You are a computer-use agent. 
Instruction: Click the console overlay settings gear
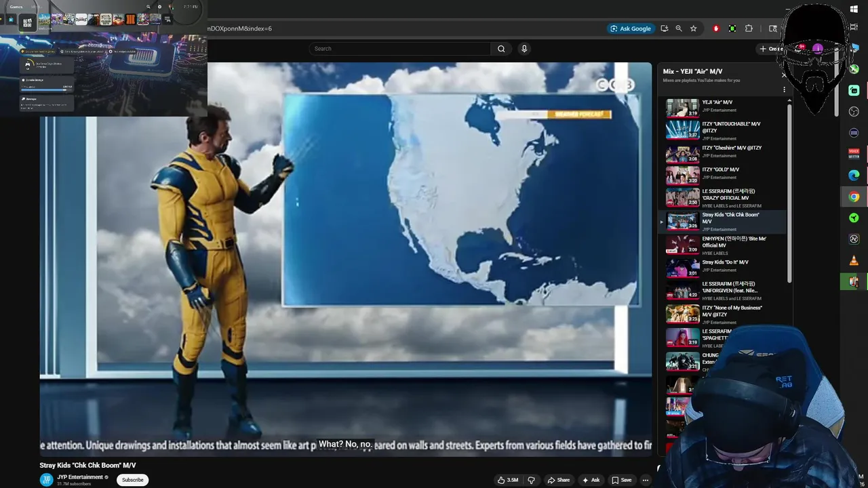[160, 7]
